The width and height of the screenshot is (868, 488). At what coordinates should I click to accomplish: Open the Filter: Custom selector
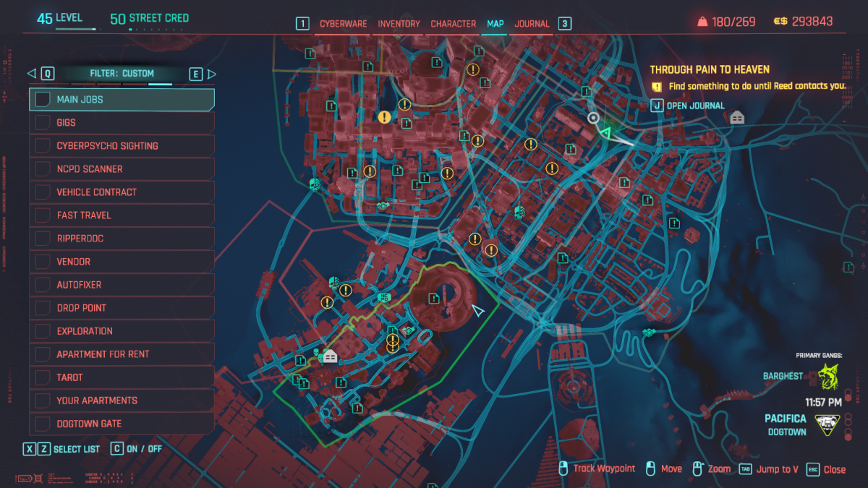tap(122, 74)
